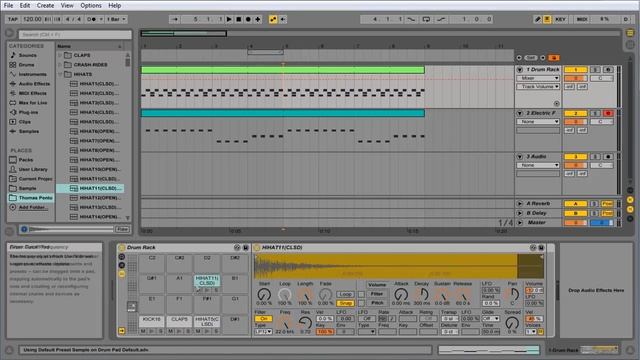
Task: Expand the A Reverb return track
Action: (520, 203)
